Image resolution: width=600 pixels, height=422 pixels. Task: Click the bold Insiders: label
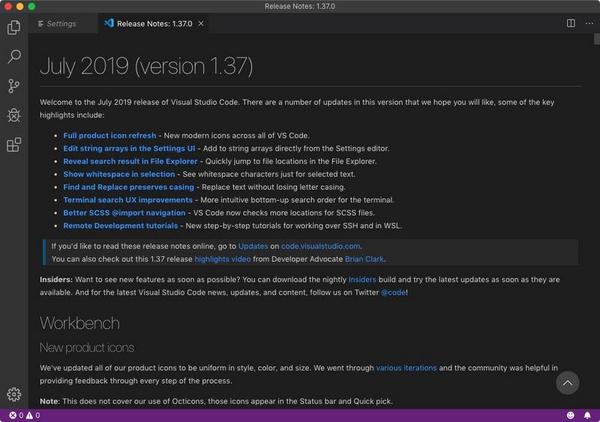pos(56,280)
